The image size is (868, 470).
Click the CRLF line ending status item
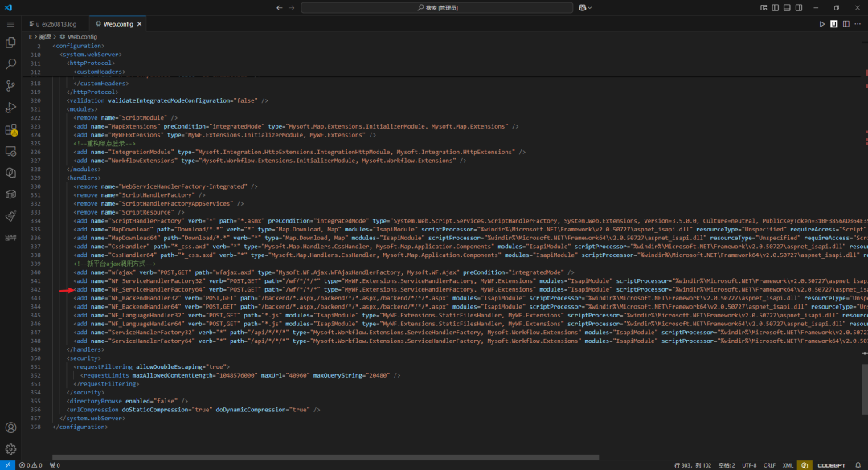coord(769,465)
